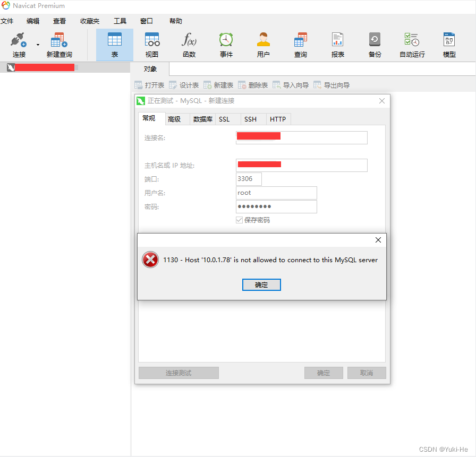Click 删除表 in object toolbar
This screenshot has width=476, height=457.
click(x=253, y=85)
